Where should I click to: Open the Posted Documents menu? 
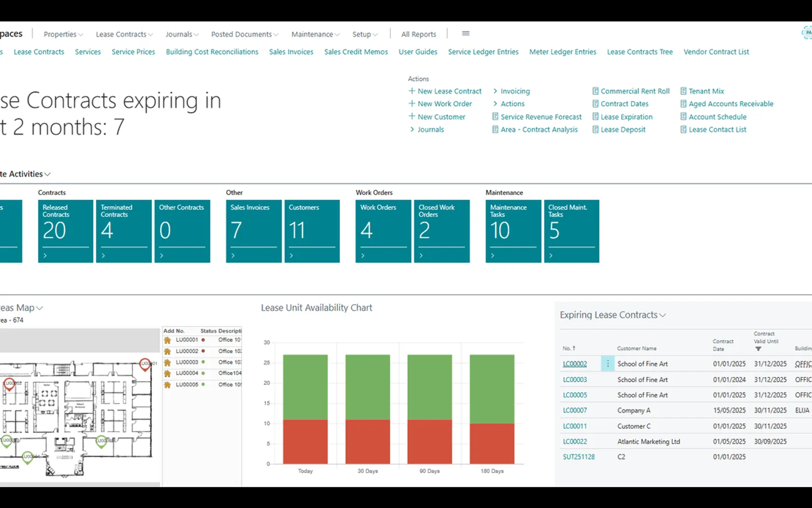tap(245, 35)
